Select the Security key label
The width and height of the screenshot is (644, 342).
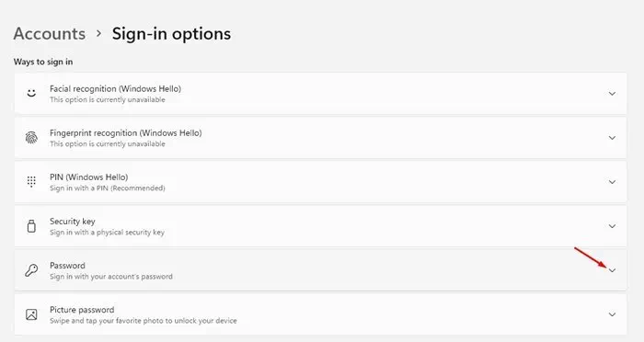click(73, 222)
